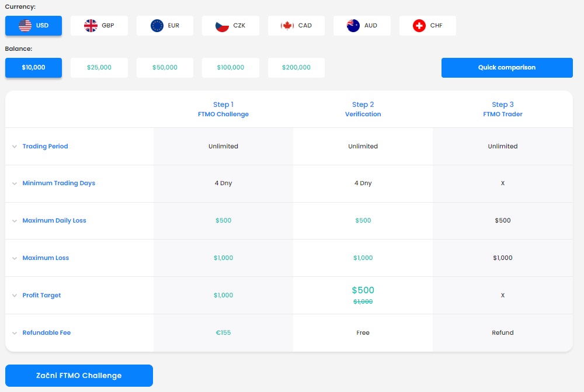Viewport: 584px width, 392px height.
Task: Click the Profit Target label
Action: [x=41, y=295]
